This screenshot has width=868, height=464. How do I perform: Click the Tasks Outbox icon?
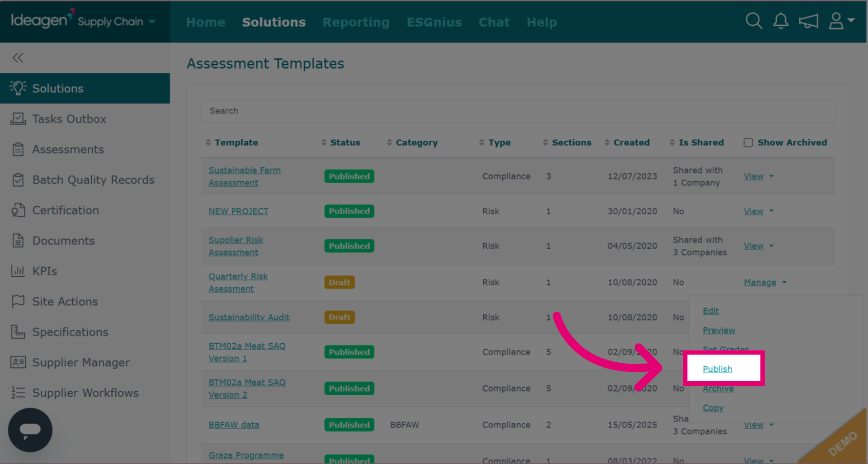[18, 119]
